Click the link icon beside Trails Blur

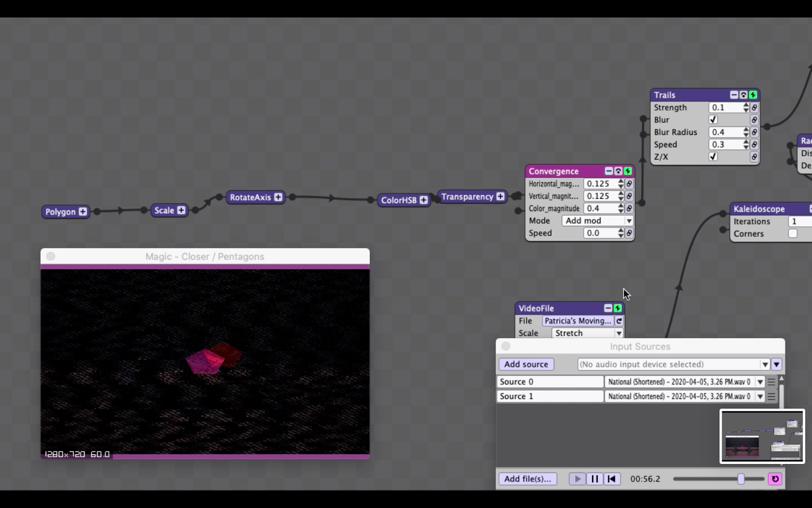754,120
